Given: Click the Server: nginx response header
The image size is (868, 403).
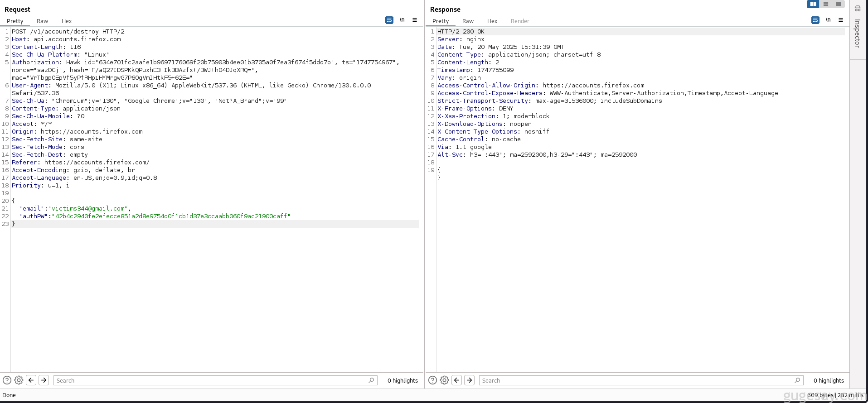Looking at the screenshot, I should (x=461, y=39).
